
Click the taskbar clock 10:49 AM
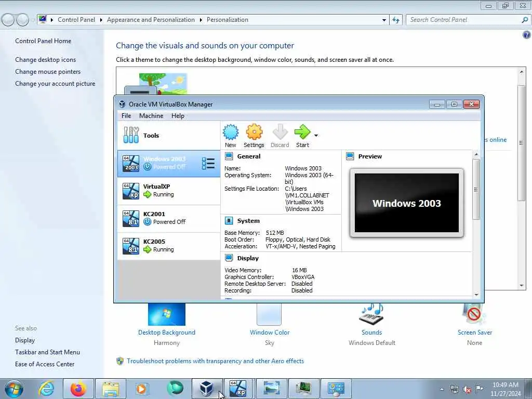505,385
